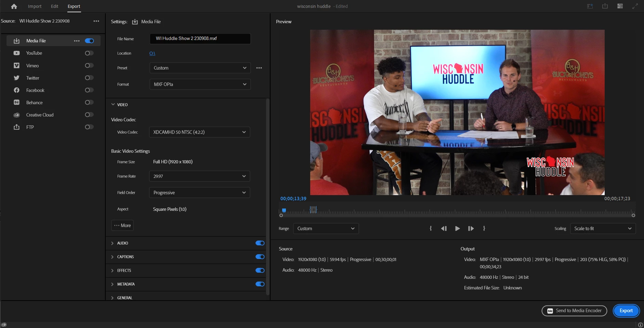Enable the FTP destination toggle
The image size is (644, 328).
tap(89, 127)
